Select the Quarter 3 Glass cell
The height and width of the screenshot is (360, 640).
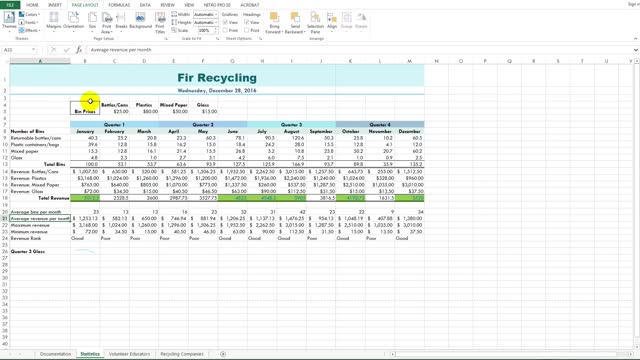click(40, 251)
